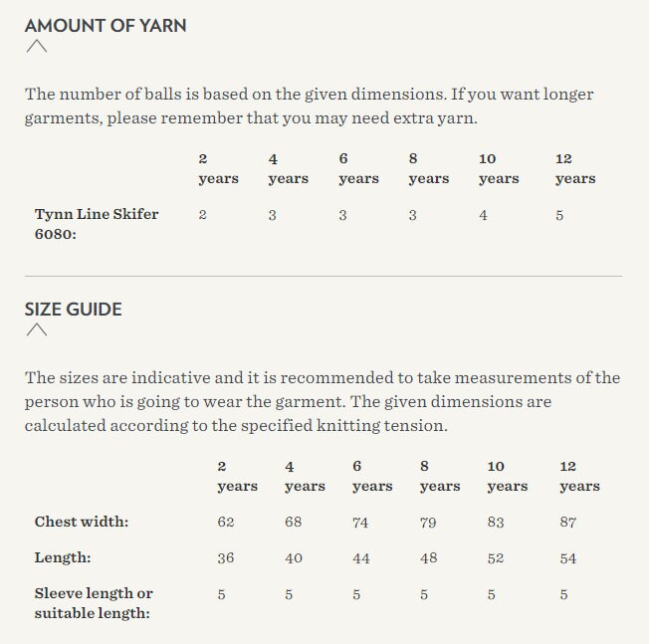Screen dimensions: 649x644
Task: Click the AMOUNT OF YARN heading
Action: pyautogui.click(x=106, y=26)
